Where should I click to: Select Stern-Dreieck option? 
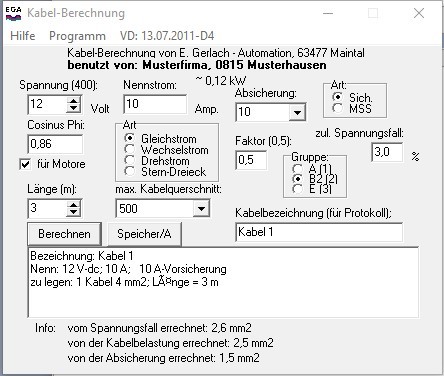[x=129, y=172]
